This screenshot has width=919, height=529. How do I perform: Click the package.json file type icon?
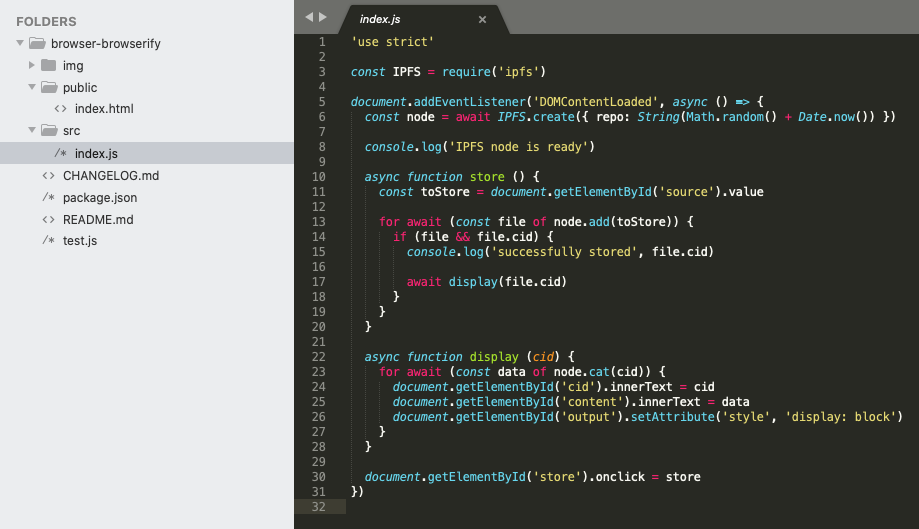point(49,197)
